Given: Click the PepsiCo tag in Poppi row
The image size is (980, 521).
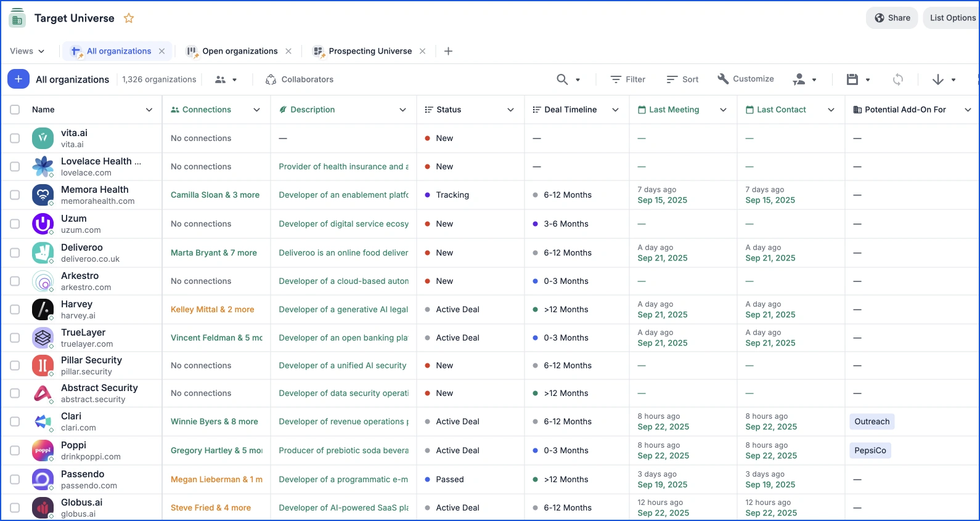Looking at the screenshot, I should 870,451.
